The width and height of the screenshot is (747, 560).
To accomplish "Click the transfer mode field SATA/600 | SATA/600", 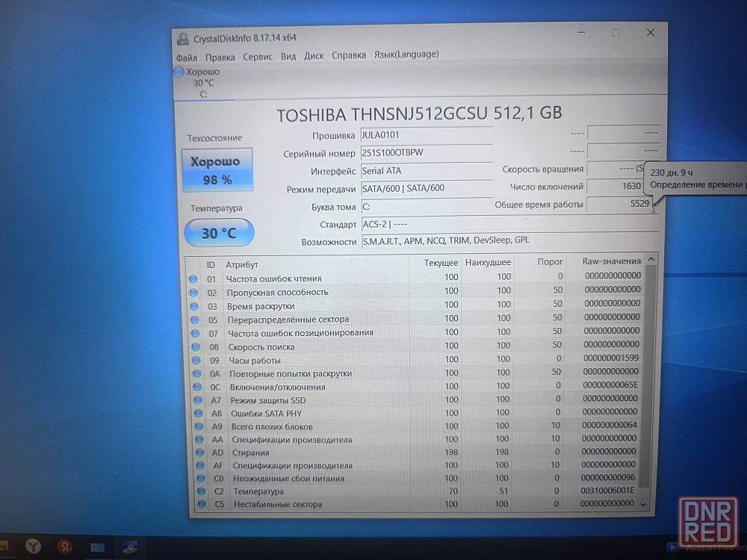I will [426, 188].
